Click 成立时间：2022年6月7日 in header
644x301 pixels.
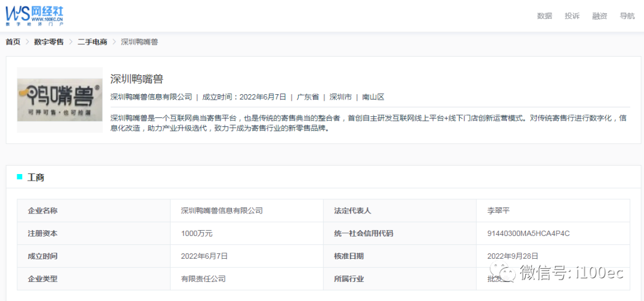244,97
